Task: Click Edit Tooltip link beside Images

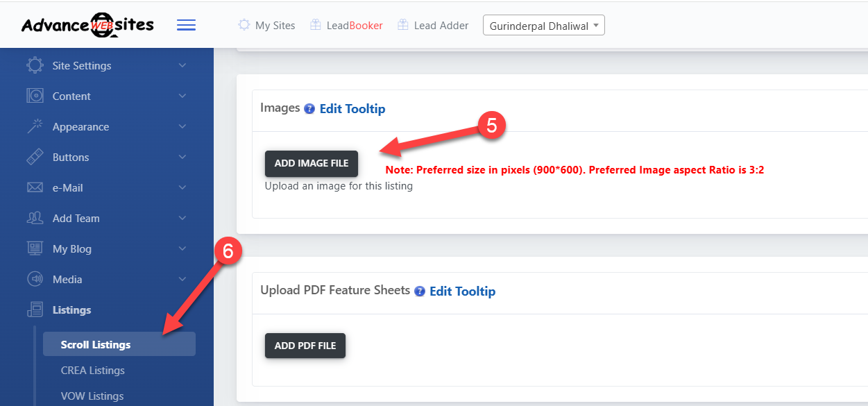Action: [352, 109]
